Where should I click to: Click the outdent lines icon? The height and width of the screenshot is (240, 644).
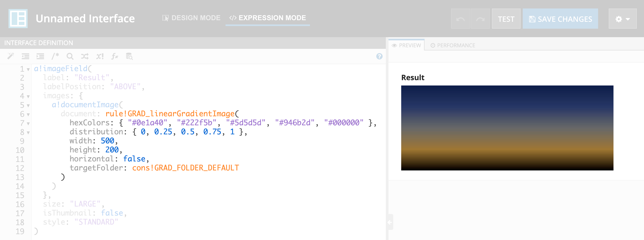(x=25, y=56)
